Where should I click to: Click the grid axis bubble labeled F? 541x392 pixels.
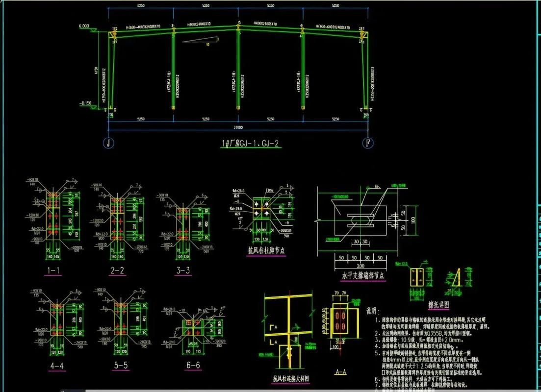368,143
